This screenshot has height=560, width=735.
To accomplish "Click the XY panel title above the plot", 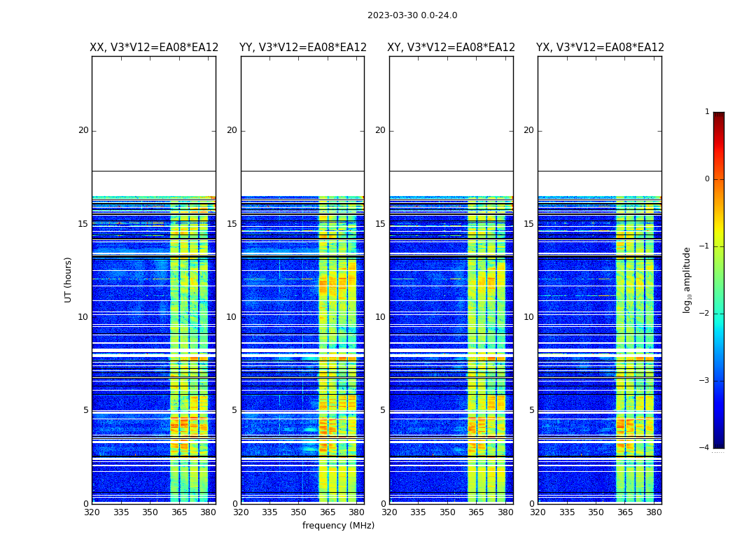I will pyautogui.click(x=451, y=48).
